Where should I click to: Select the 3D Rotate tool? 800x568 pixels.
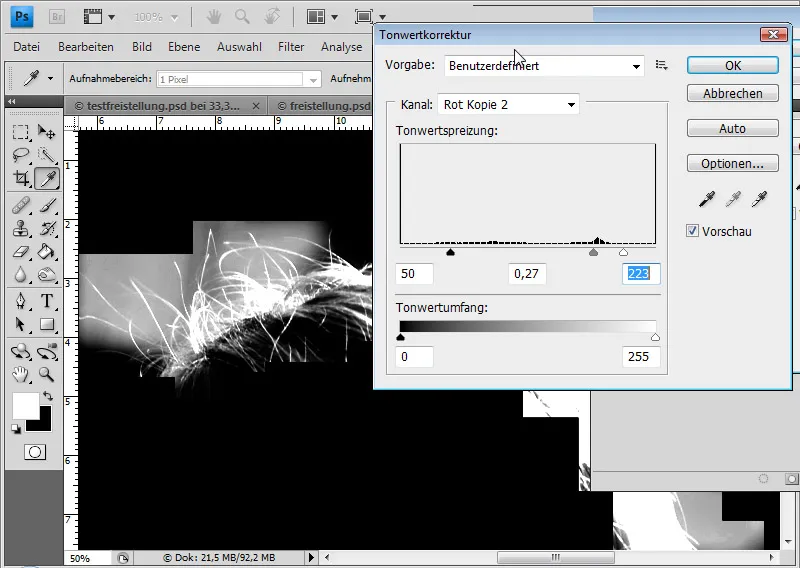click(21, 352)
